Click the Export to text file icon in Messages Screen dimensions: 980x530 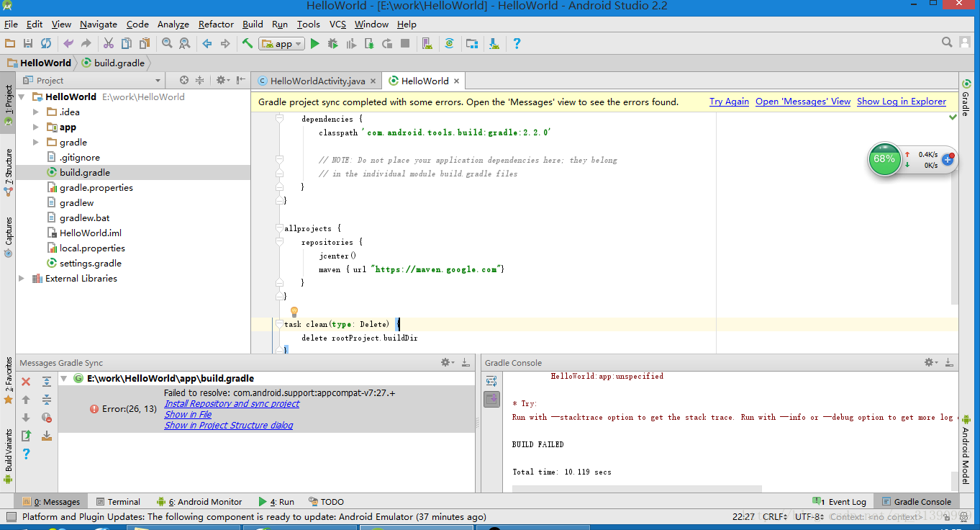click(x=26, y=436)
